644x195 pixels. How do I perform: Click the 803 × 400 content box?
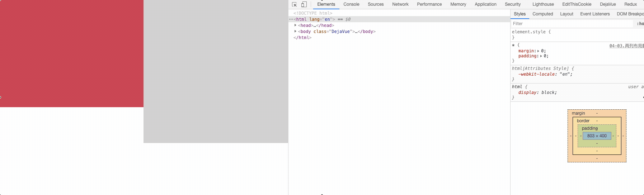coord(597,136)
